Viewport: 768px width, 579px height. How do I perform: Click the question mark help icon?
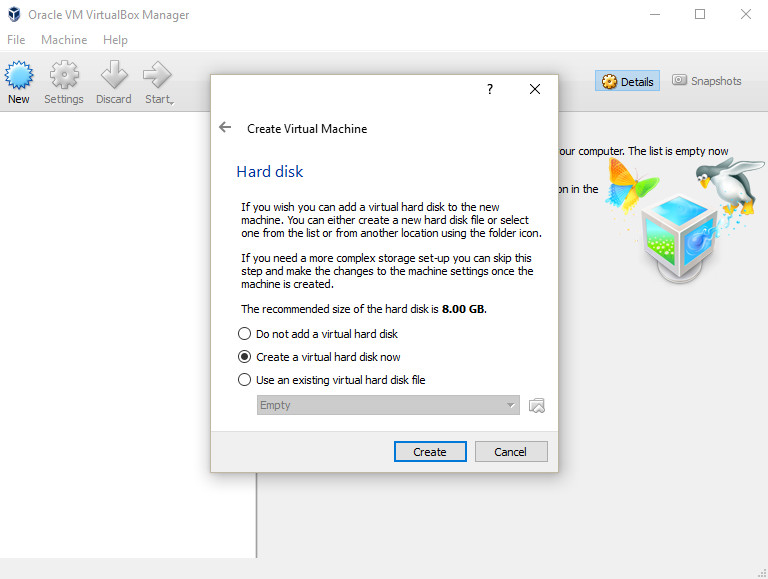(x=490, y=89)
